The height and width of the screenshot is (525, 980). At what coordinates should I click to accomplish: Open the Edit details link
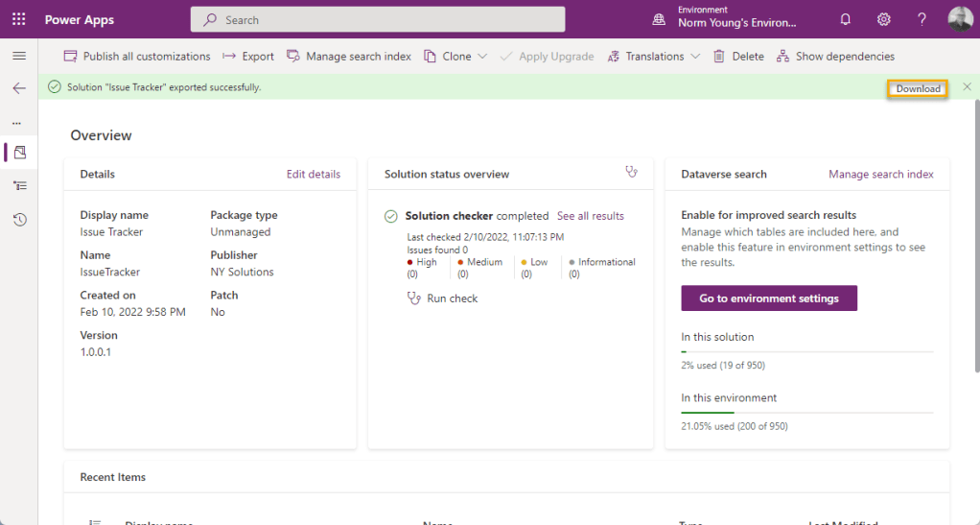coord(313,175)
